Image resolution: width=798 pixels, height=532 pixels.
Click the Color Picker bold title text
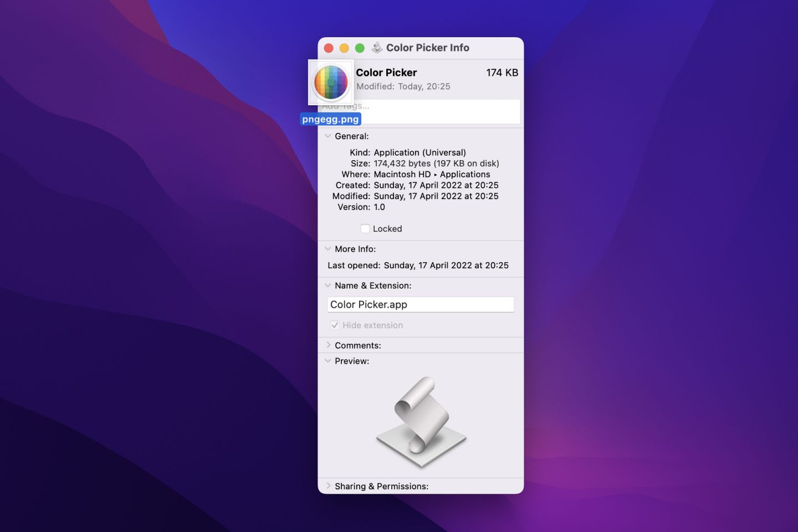(x=386, y=73)
